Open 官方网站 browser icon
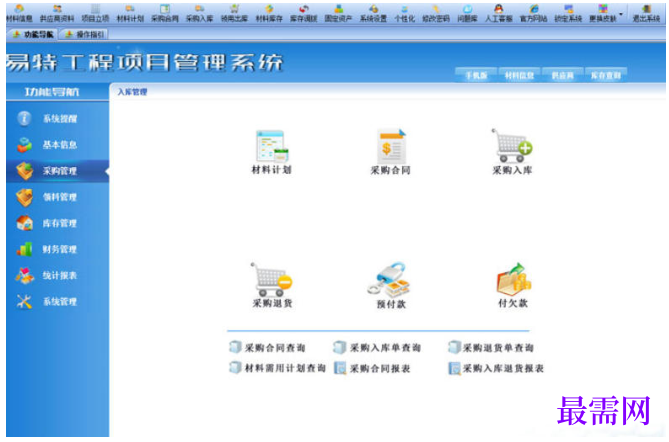669x442 pixels. pyautogui.click(x=533, y=13)
